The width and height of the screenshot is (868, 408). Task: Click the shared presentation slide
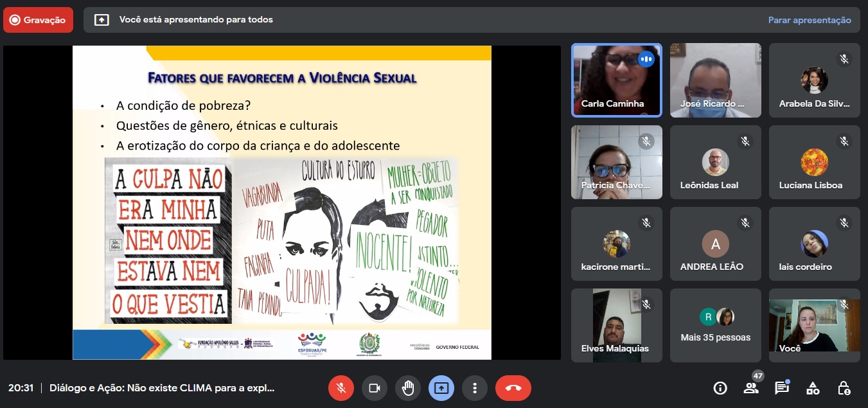tap(281, 202)
